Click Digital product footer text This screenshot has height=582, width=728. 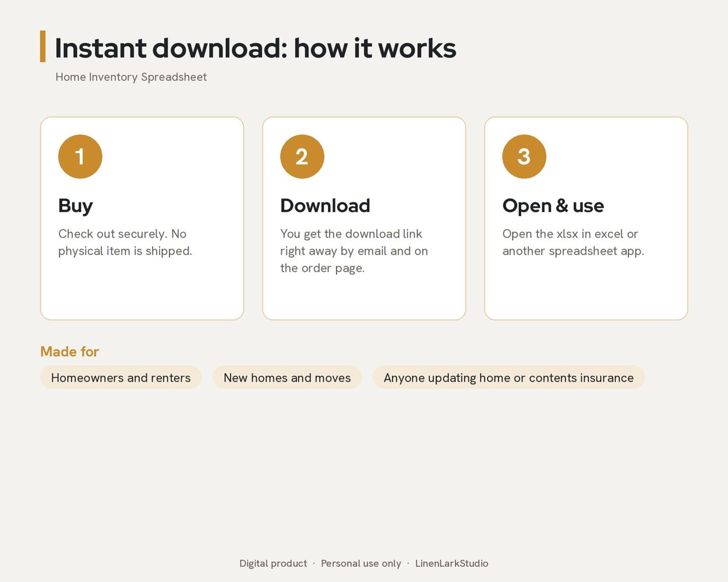[273, 563]
